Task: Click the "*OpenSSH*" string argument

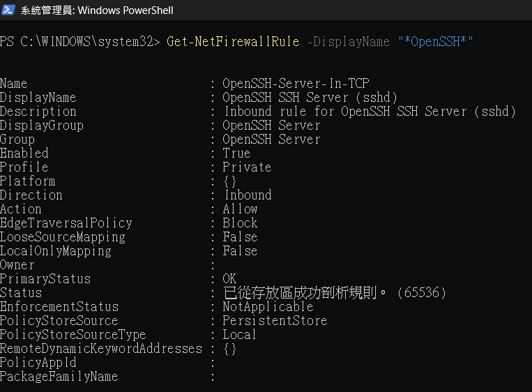Action: (435, 42)
